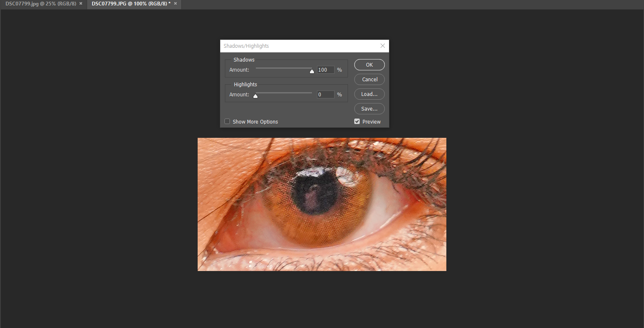The height and width of the screenshot is (328, 644).
Task: Close the Shadows/Highlights dialog with X
Action: coord(382,46)
